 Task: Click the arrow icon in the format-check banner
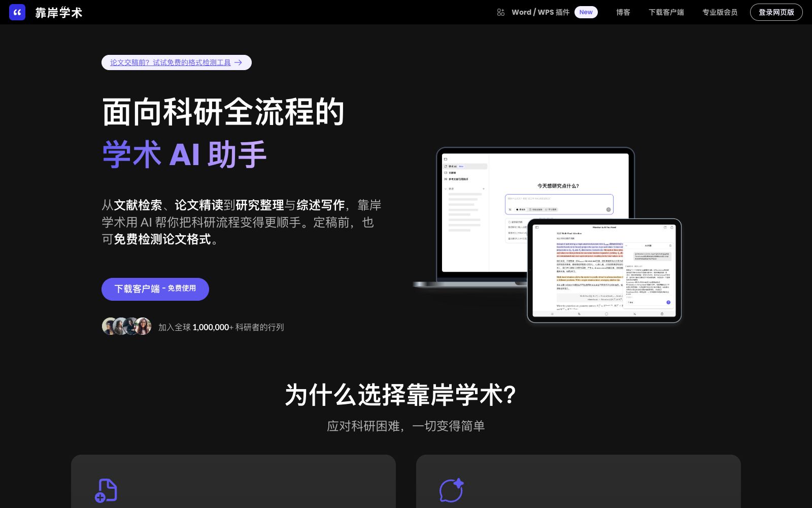(x=239, y=62)
